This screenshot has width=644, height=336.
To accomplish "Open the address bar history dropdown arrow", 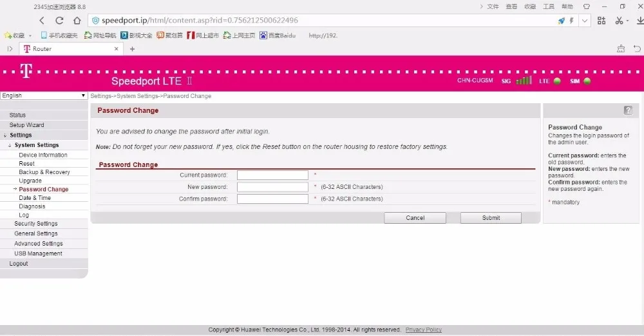I will 585,21.
